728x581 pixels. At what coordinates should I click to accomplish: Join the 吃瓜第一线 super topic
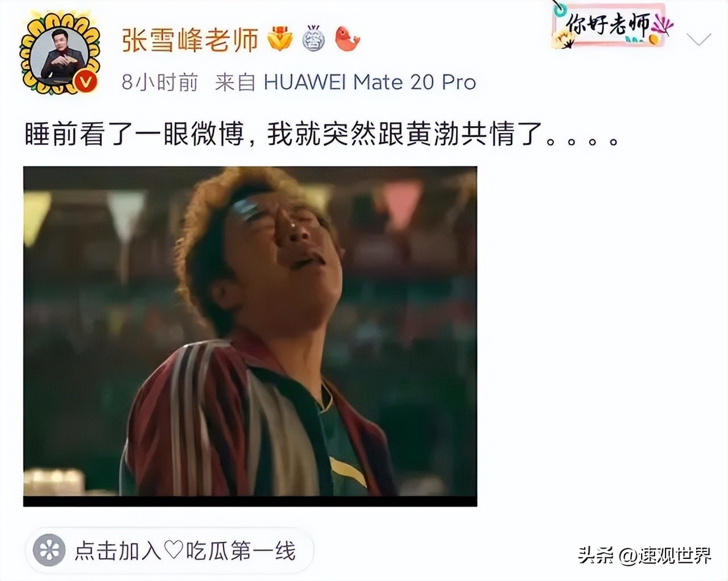click(x=169, y=550)
